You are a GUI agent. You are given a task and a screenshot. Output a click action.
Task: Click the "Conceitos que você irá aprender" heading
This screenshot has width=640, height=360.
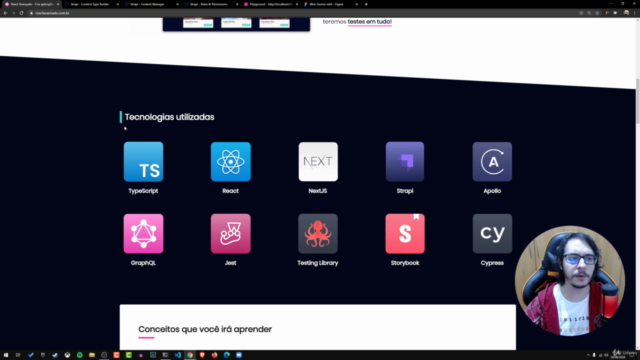[205, 329]
